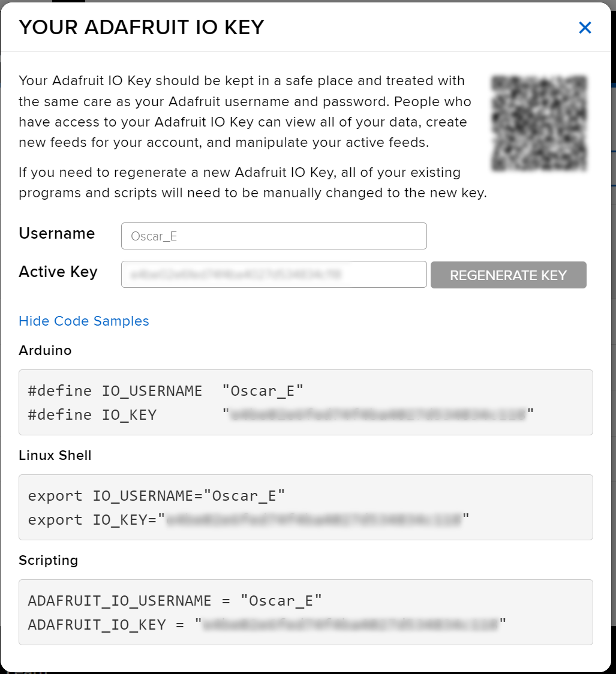Click the ADAFRUIT_IO_KEY scripting line

click(267, 625)
